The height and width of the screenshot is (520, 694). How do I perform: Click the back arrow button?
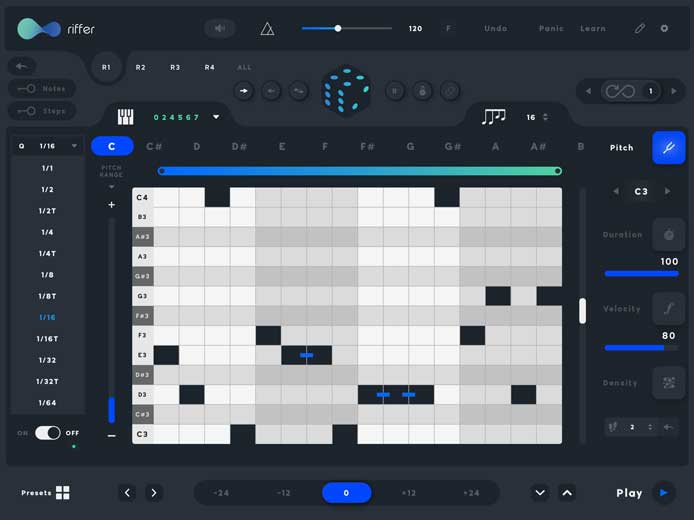(22, 66)
